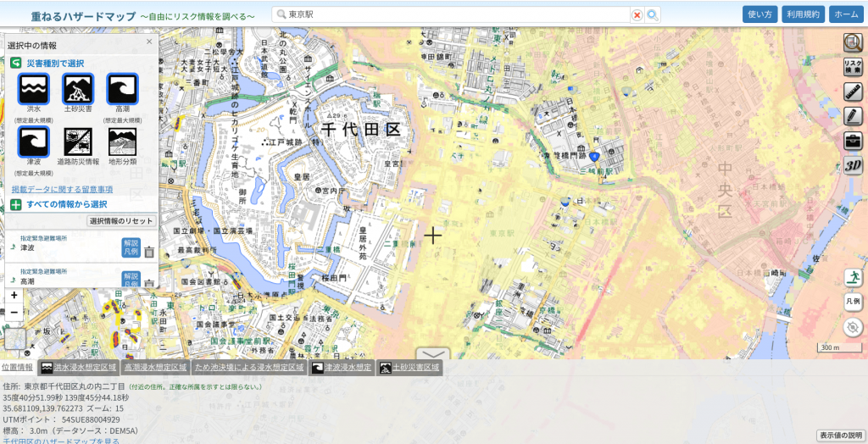Expand すべての情報から選択 section
The image size is (868, 444).
click(x=58, y=204)
